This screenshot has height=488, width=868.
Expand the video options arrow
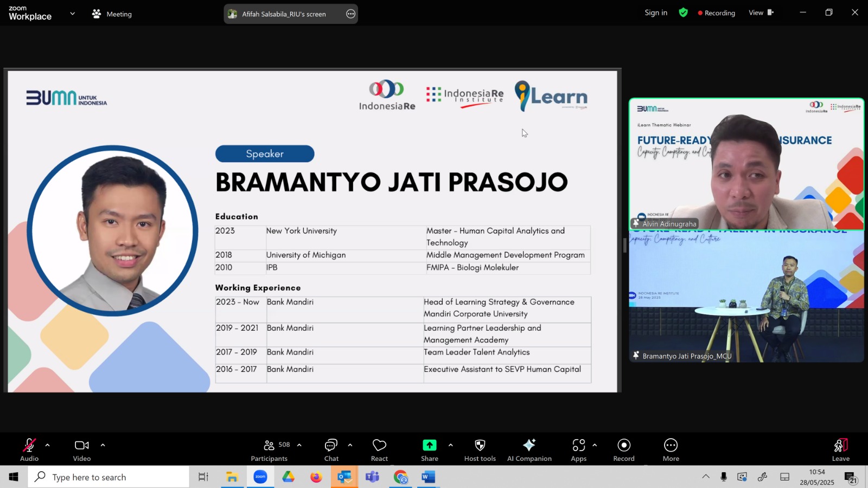click(x=103, y=445)
